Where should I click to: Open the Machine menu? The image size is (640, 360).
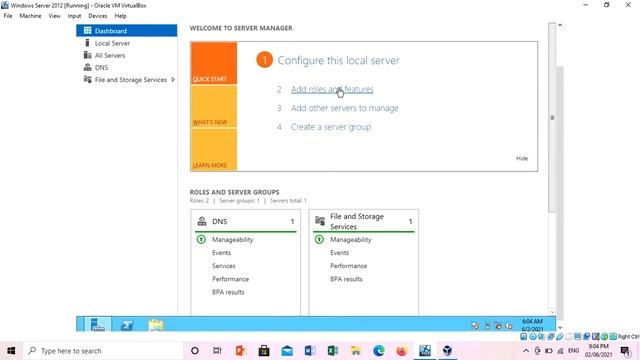pyautogui.click(x=30, y=16)
